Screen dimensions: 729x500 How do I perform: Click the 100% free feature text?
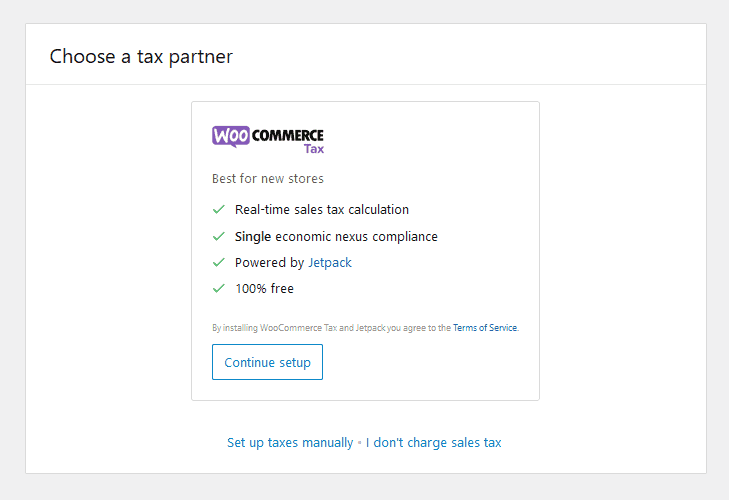tap(264, 289)
